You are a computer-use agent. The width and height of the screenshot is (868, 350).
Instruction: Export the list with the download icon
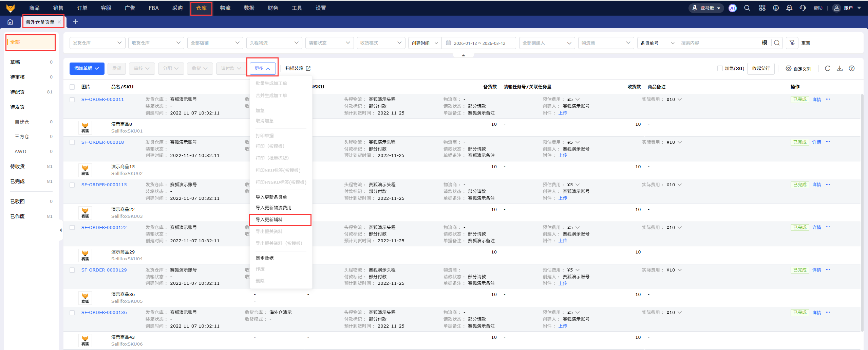(x=839, y=68)
